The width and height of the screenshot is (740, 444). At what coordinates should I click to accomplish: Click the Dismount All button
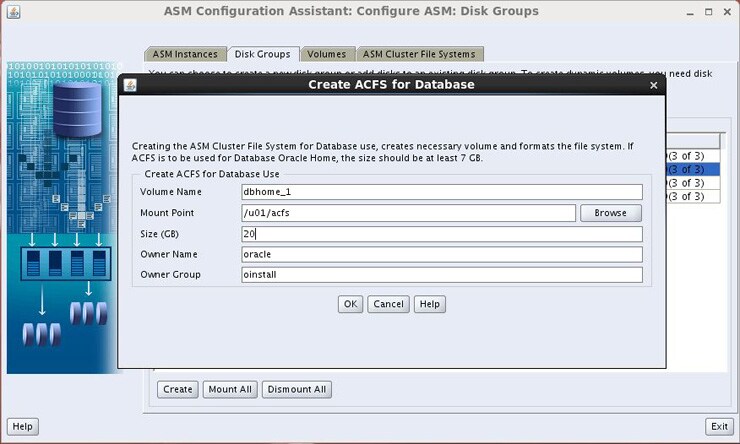pos(296,389)
